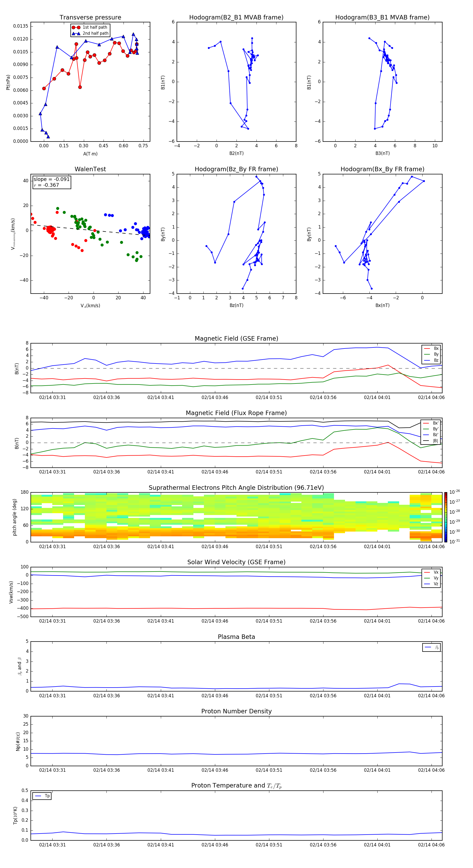Viewport: 473px width, 868px height.
Task: Click 'Proton Number Density' title
Action: click(236, 711)
